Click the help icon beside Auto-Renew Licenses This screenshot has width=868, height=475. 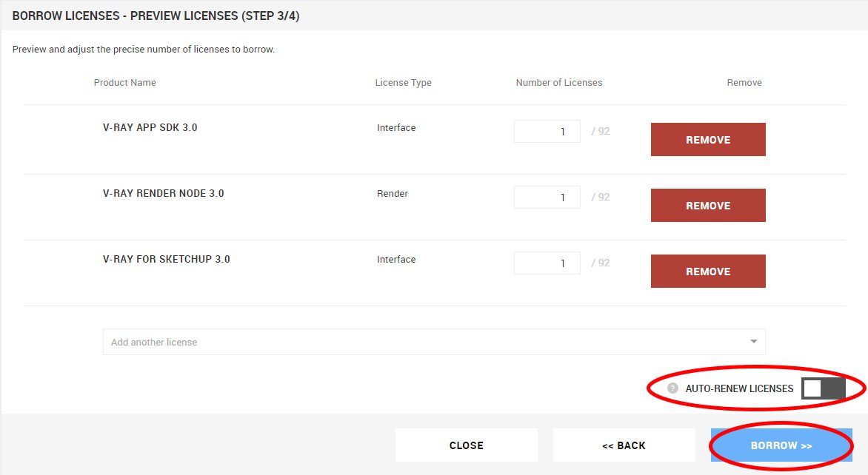(x=672, y=388)
